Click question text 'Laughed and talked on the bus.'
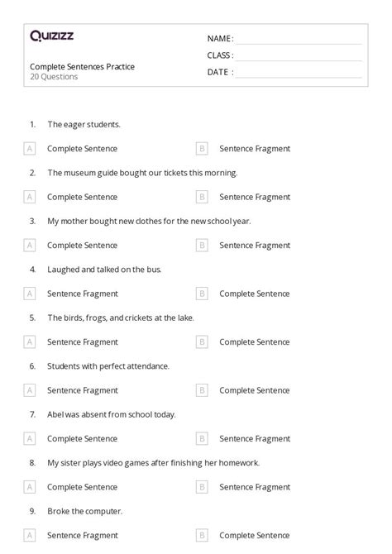This screenshot has height=554, width=392. click(x=105, y=270)
